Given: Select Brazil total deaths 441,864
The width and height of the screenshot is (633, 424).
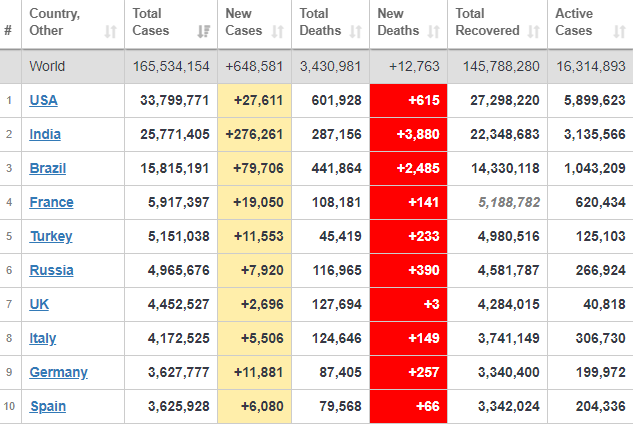Looking at the screenshot, I should [336, 168].
